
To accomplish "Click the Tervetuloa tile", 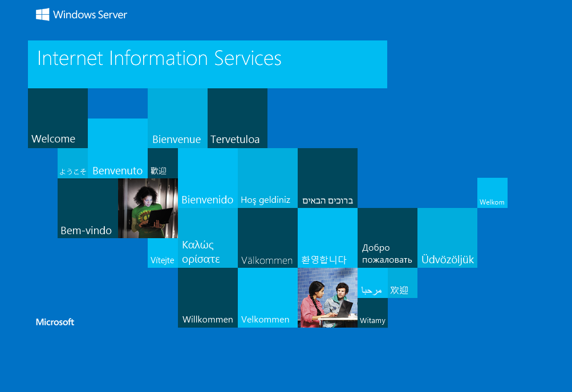I will pyautogui.click(x=237, y=118).
